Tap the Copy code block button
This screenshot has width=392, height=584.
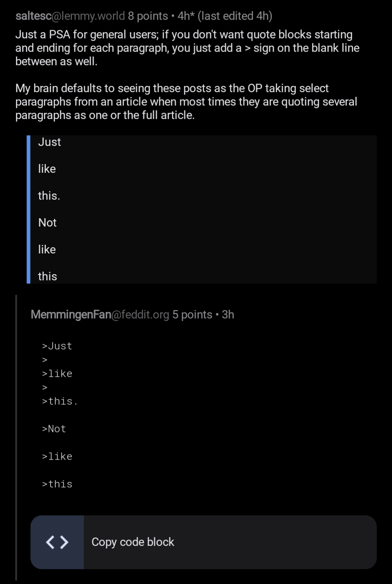203,542
